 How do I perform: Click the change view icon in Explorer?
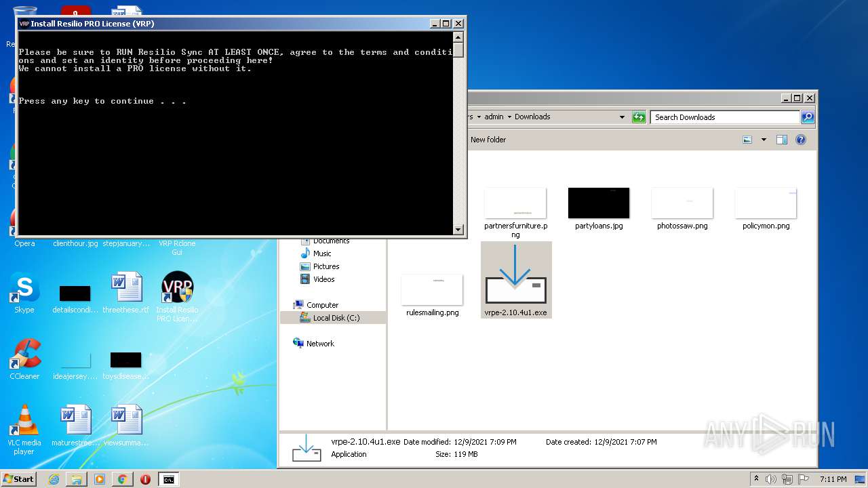[747, 140]
